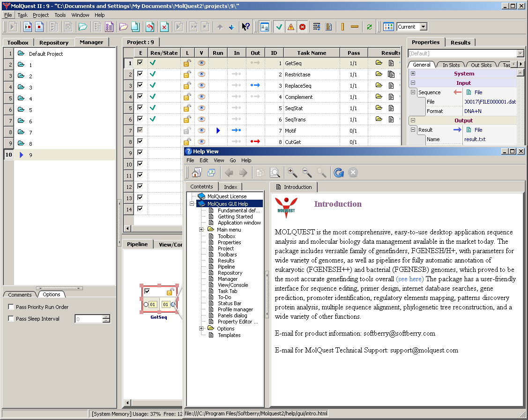Collapse the Output properties section

(413, 120)
